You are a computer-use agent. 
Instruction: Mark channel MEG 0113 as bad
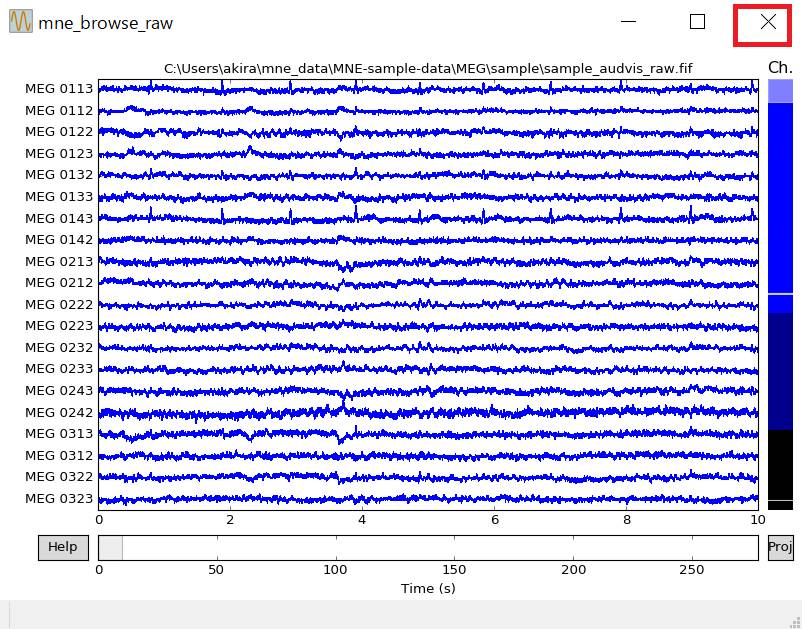point(59,89)
